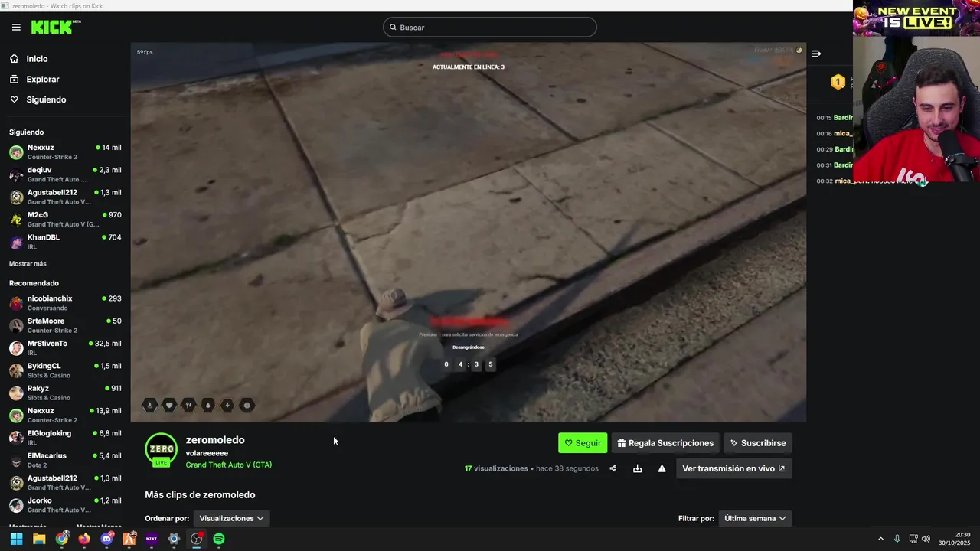Open Discord from taskbar
Screen dimensions: 980x551
pyautogui.click(x=106, y=539)
